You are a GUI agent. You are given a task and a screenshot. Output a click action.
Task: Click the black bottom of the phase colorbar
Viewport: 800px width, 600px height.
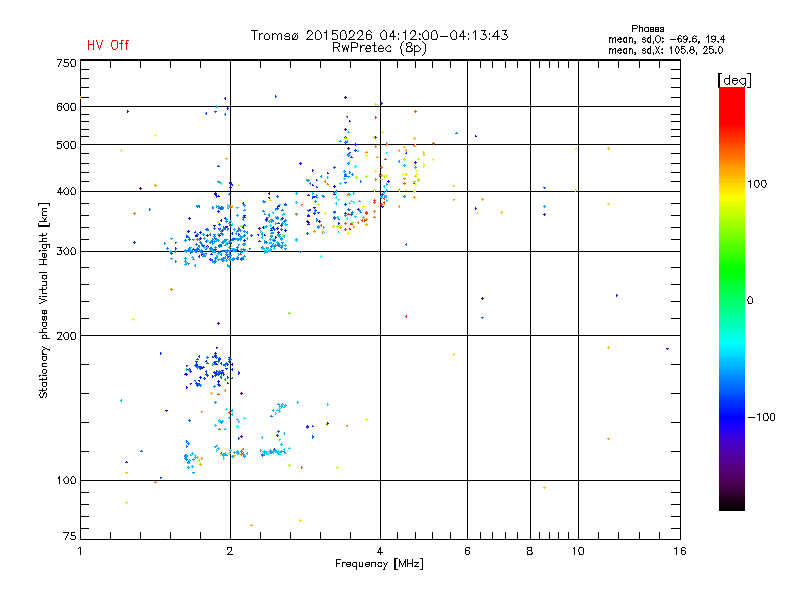coord(732,503)
